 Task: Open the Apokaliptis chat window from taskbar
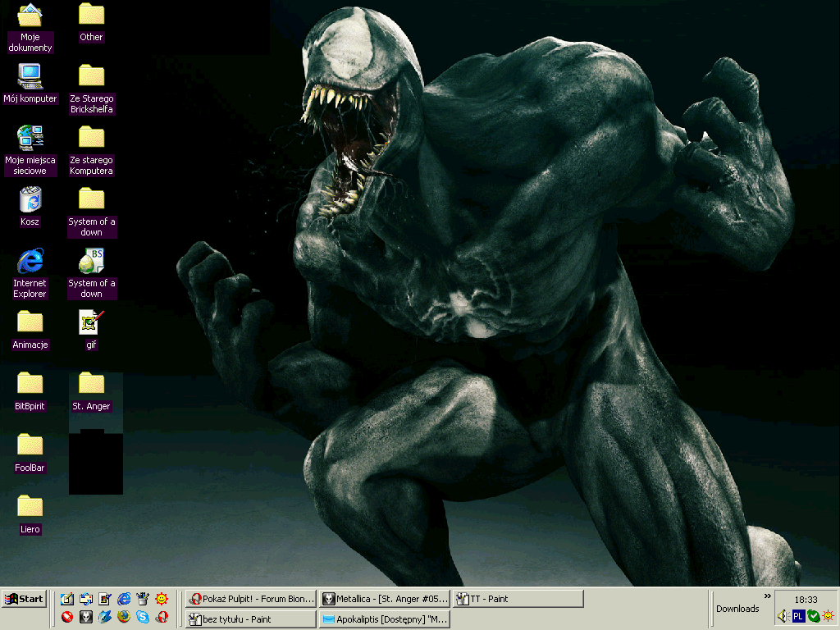pyautogui.click(x=385, y=619)
